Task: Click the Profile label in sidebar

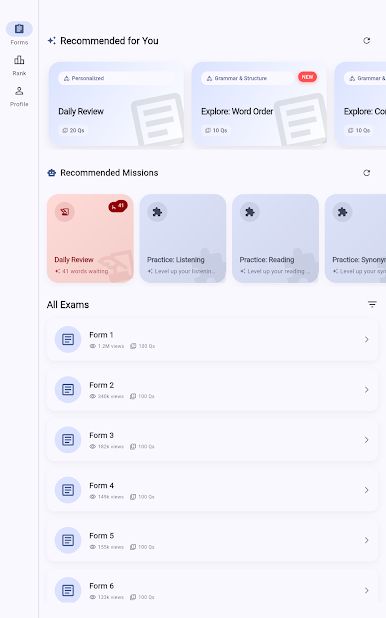Action: point(19,104)
